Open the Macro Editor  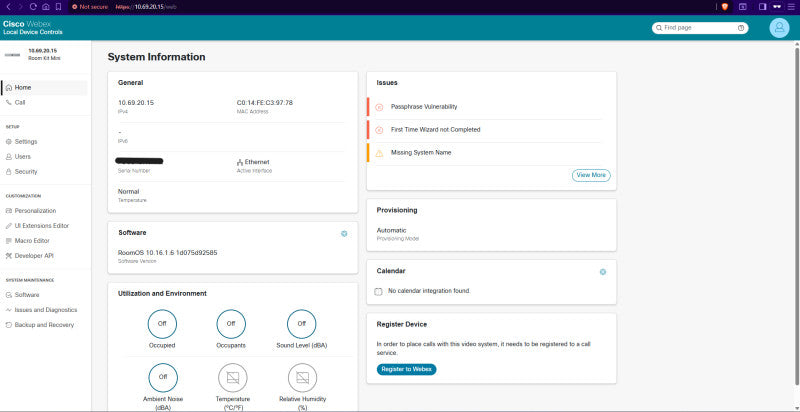tap(45, 241)
